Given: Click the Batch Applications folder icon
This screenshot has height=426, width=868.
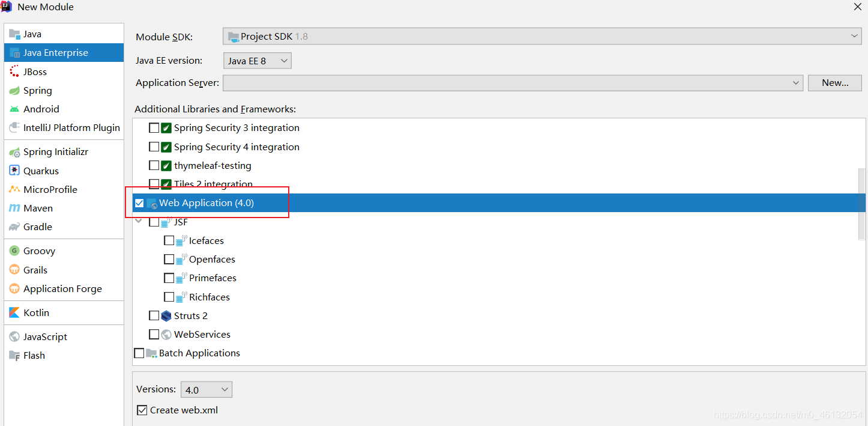Looking at the screenshot, I should point(151,353).
